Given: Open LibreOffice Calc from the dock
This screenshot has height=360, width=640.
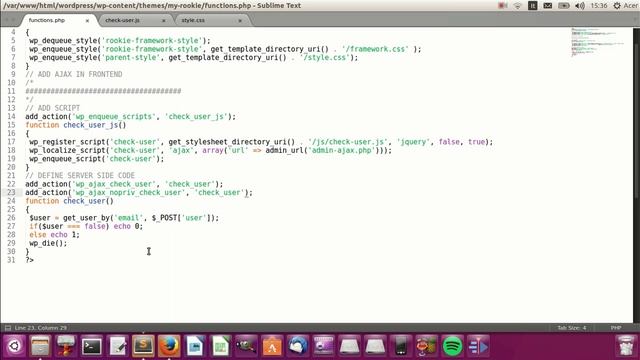Looking at the screenshot, I should tap(220, 347).
